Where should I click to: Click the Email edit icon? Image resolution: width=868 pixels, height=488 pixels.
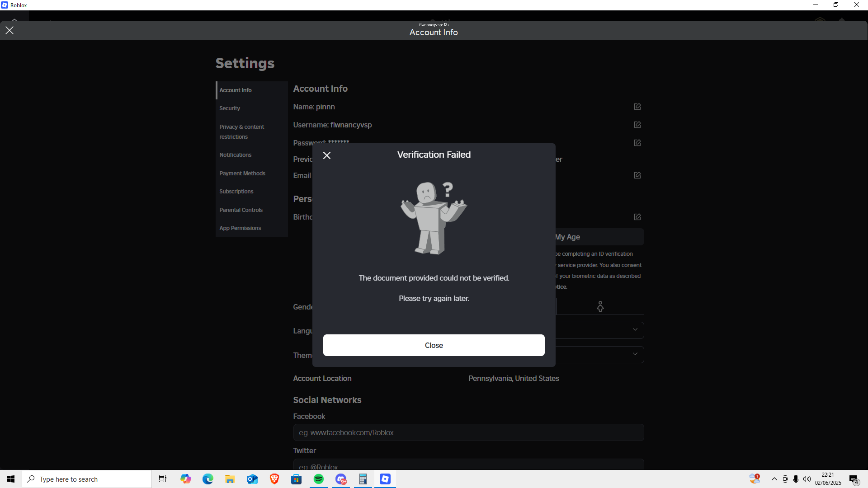click(x=637, y=175)
